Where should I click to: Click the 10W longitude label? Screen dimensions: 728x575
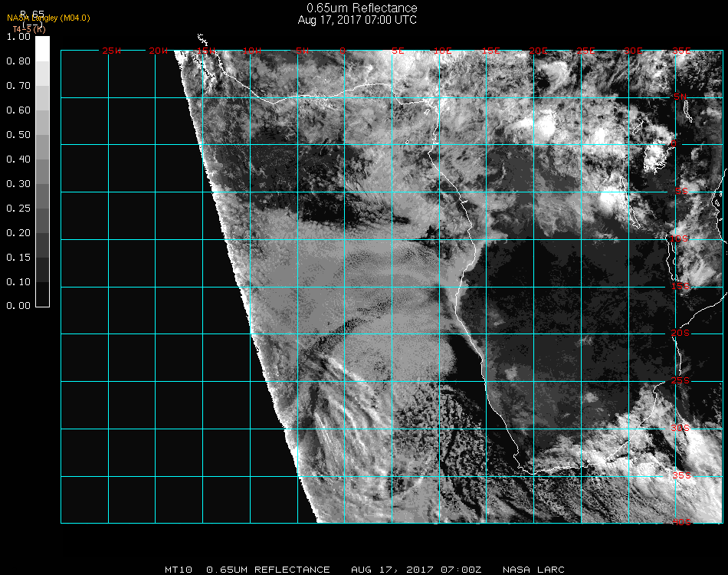tap(252, 51)
